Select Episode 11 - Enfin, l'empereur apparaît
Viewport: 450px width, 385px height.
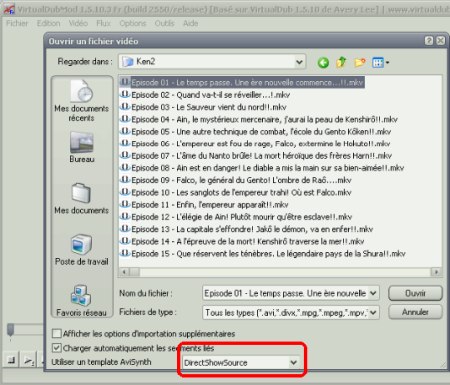click(x=204, y=204)
